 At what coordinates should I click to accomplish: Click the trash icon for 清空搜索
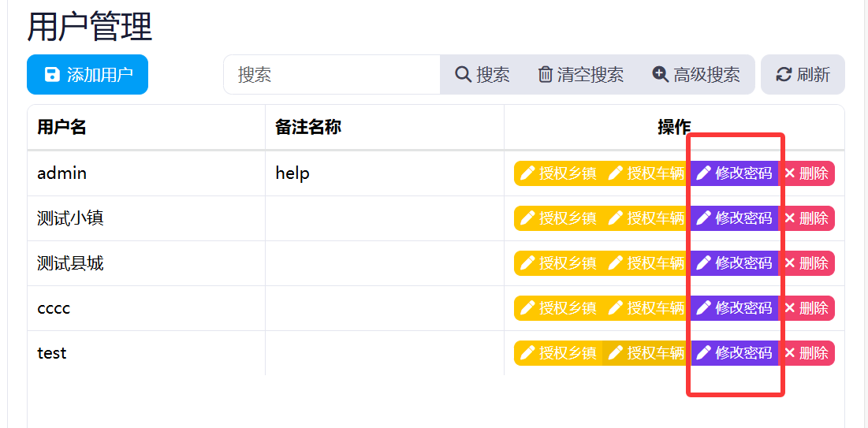coord(546,75)
